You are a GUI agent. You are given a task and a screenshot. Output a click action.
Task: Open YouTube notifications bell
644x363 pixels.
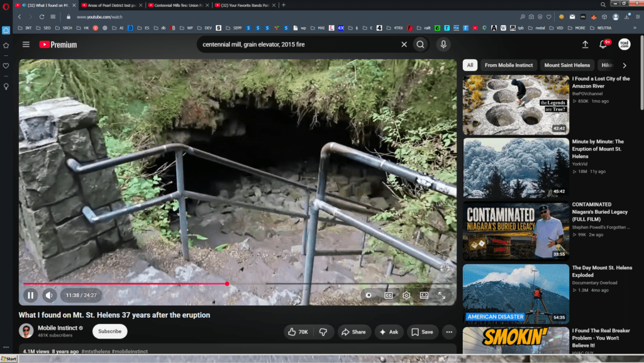pos(603,44)
